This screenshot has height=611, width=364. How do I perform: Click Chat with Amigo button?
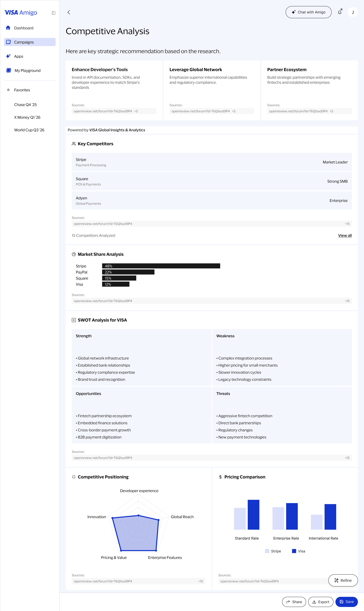tap(308, 12)
